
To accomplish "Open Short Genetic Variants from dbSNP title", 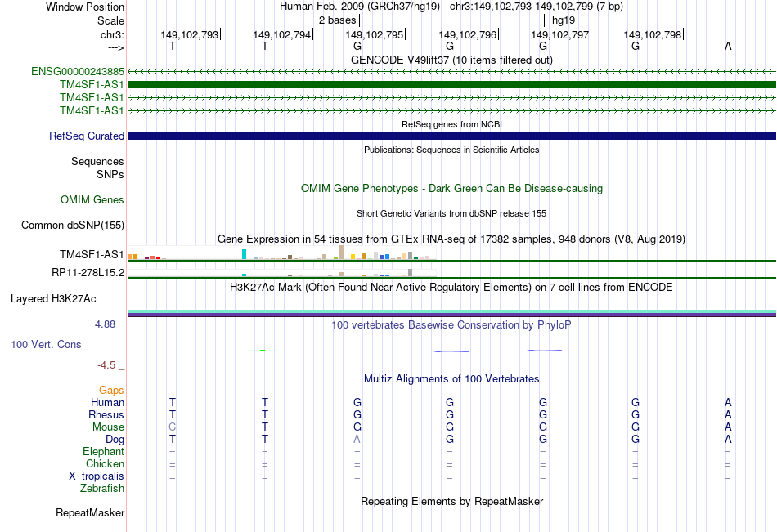I will (x=451, y=213).
